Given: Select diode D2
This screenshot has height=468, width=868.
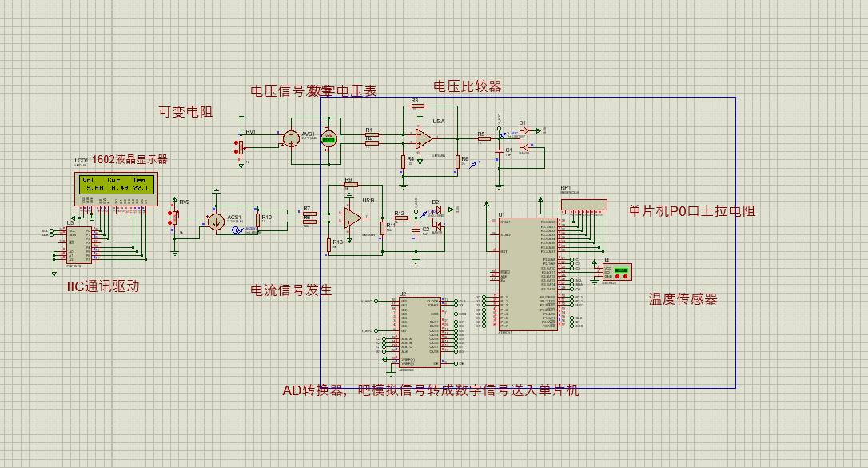Looking at the screenshot, I should pyautogui.click(x=438, y=210).
